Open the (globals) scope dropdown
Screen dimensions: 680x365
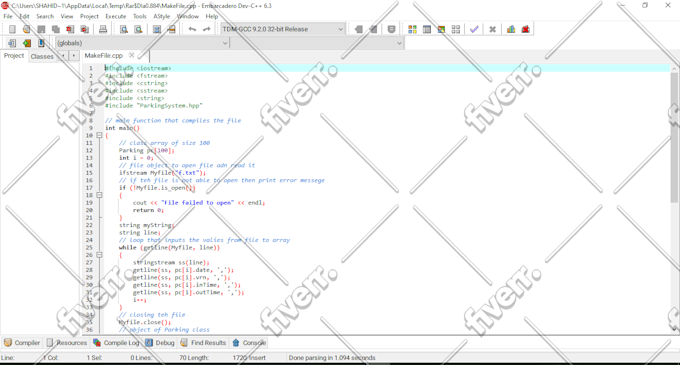[x=142, y=43]
